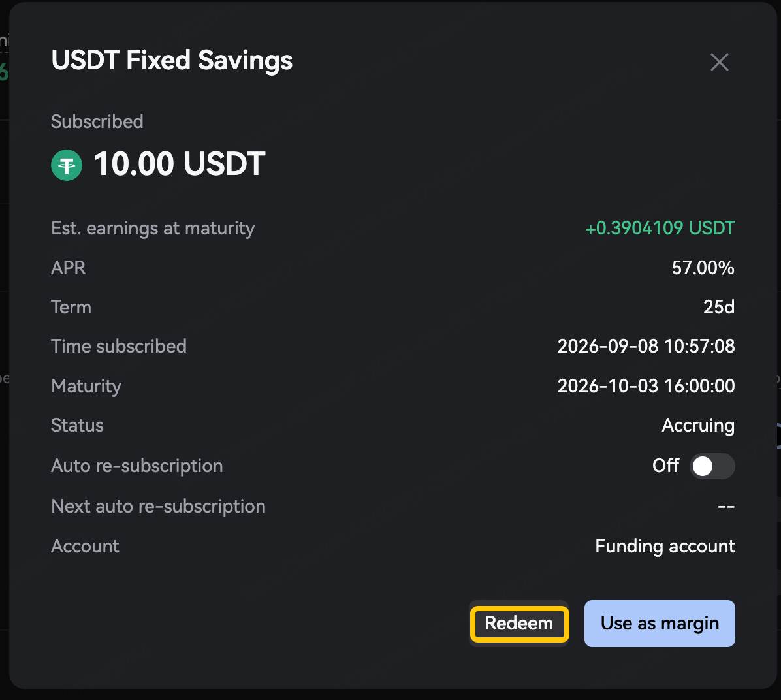Select the 10.00 USDT subscribed amount

tap(180, 164)
